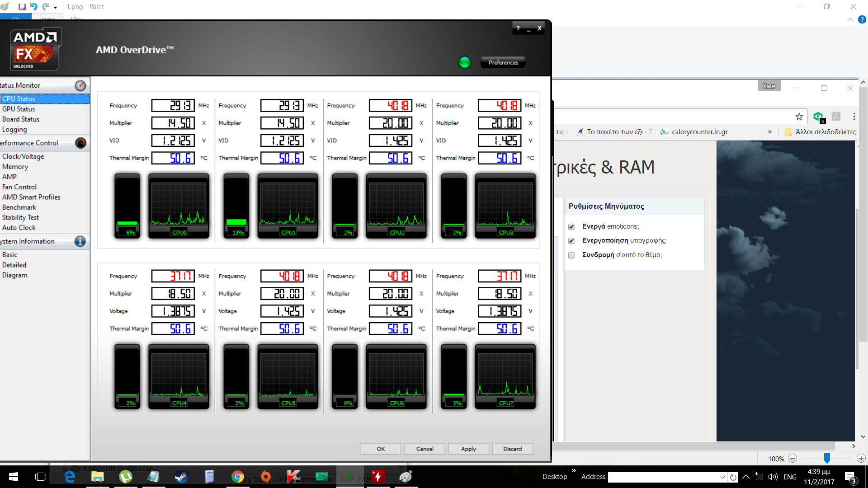The height and width of the screenshot is (488, 868).
Task: Launch Microsoft Edge from the taskbar
Action: [70, 477]
